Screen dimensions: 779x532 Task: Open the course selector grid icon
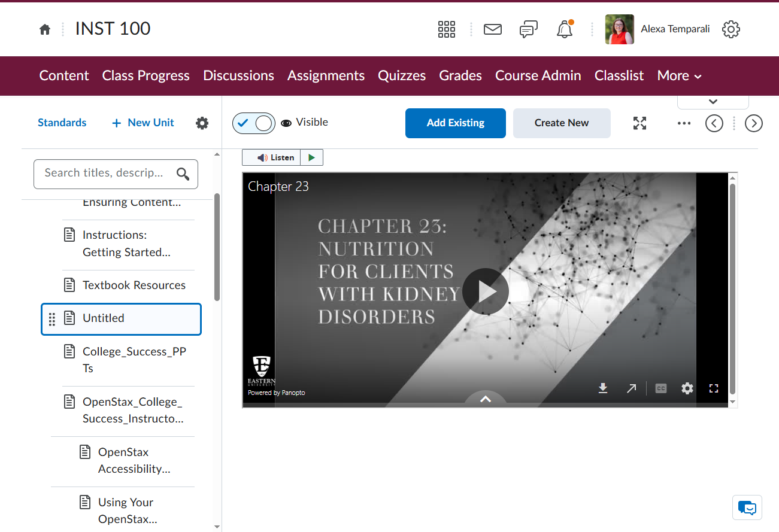tap(447, 29)
